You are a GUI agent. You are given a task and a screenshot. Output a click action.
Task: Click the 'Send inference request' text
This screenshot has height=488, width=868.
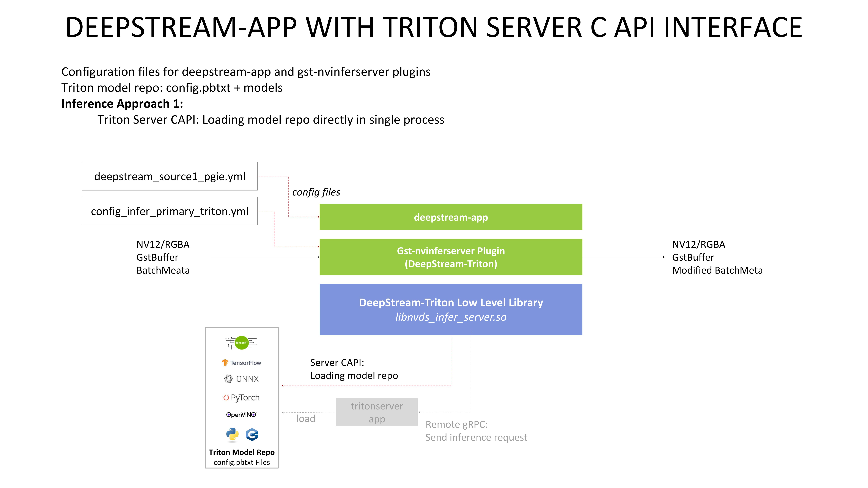[476, 438]
